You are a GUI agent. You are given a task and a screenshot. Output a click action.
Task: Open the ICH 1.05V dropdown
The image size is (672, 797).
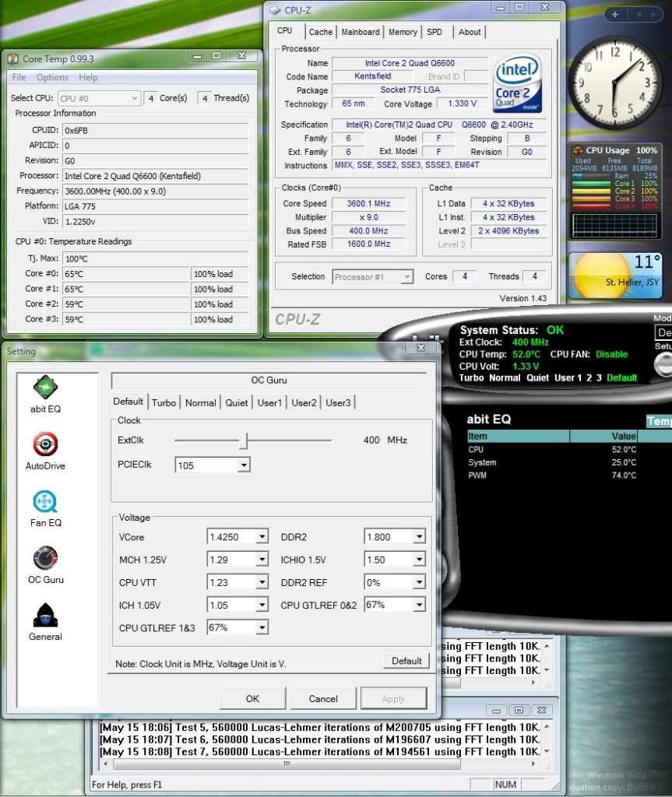tap(262, 605)
